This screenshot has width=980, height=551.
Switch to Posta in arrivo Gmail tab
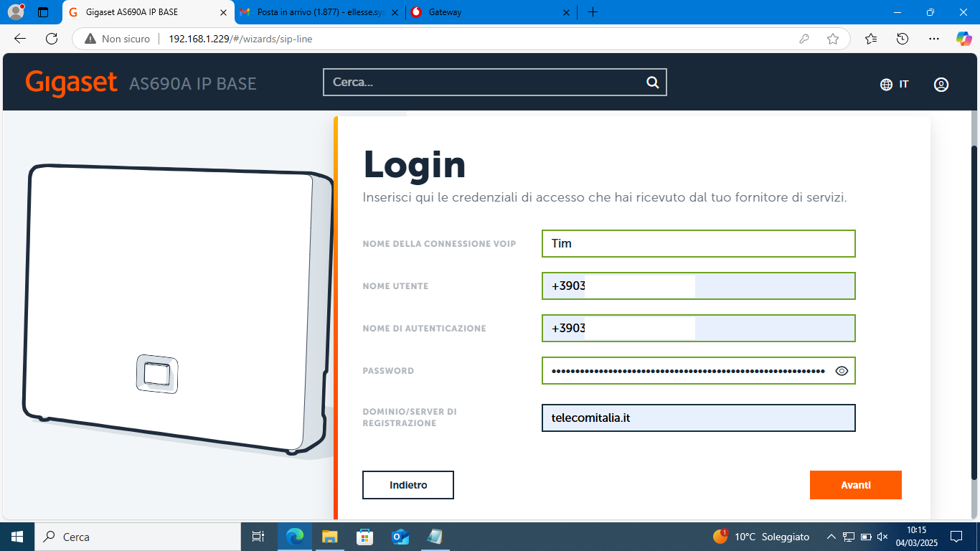(320, 12)
